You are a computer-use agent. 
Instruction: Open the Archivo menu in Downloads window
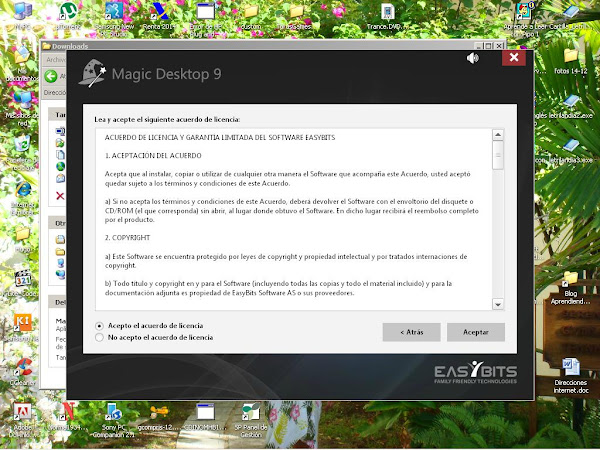[x=56, y=60]
